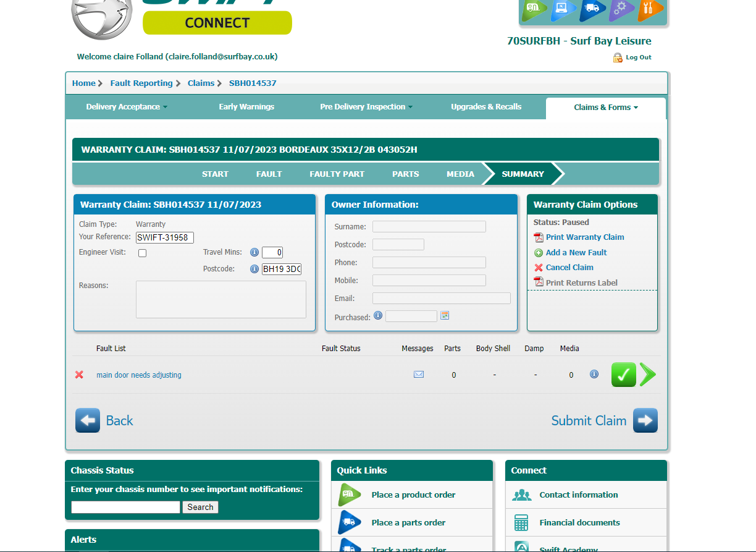Go to the FAULT step
Image resolution: width=756 pixels, height=552 pixels.
(269, 174)
